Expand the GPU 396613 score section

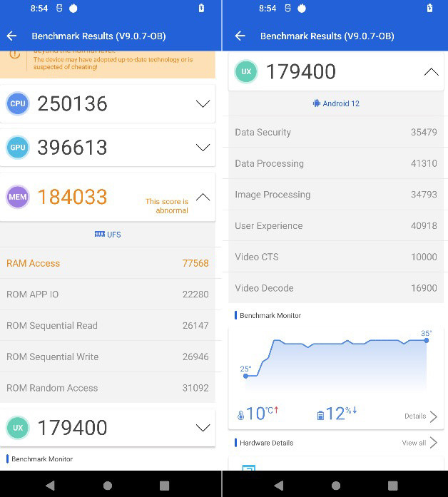pos(203,148)
